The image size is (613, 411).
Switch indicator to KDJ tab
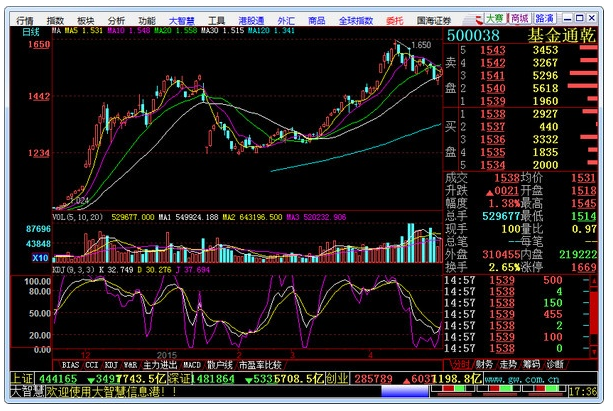(x=111, y=365)
